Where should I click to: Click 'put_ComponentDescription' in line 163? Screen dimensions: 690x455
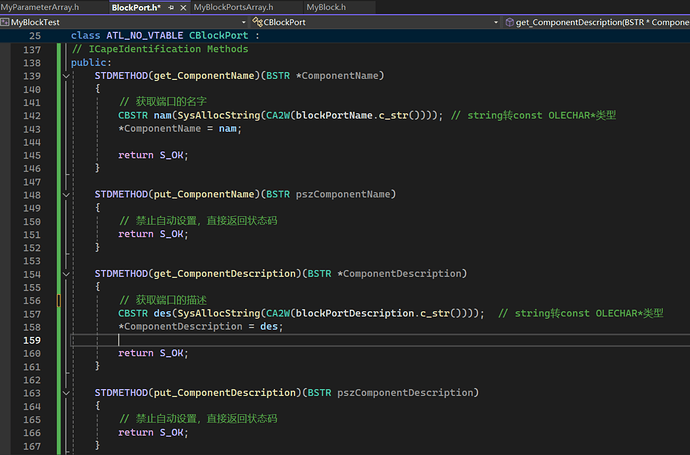pyautogui.click(x=225, y=393)
